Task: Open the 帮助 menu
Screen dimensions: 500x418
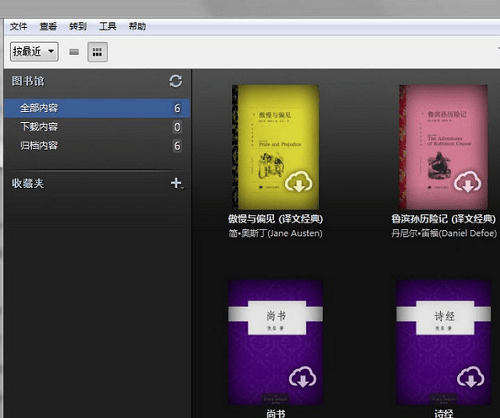Action: 137,26
